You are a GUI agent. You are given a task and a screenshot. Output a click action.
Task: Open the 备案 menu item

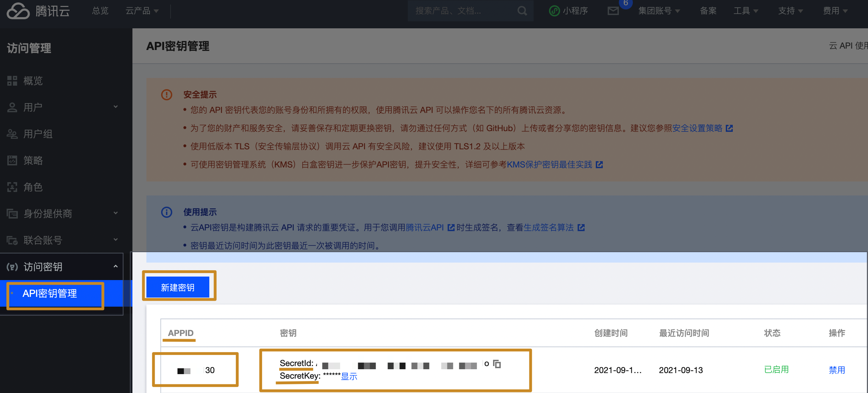[x=708, y=11]
